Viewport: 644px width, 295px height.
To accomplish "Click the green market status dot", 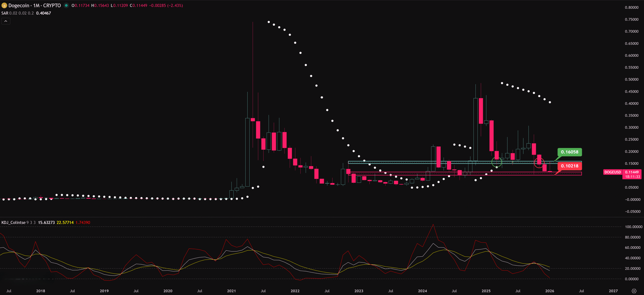I will [x=66, y=6].
